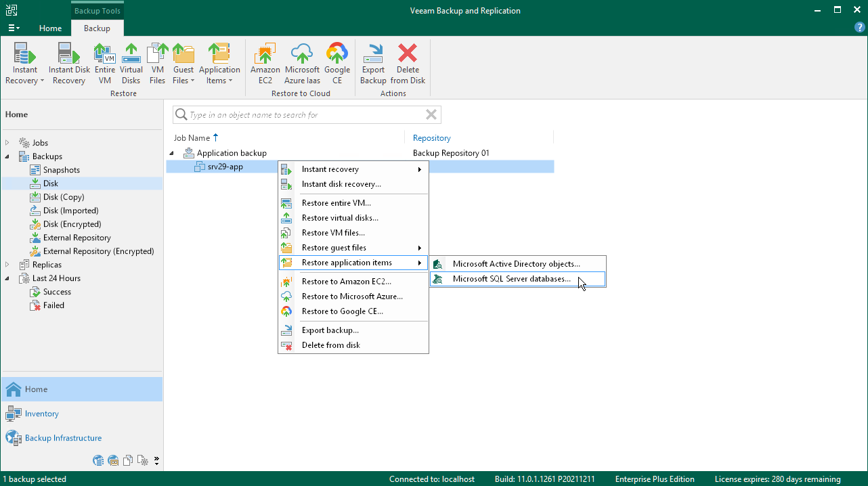Screen dimensions: 868x486
Task: Click the Microsoft Azure IaaS icon
Action: click(302, 64)
